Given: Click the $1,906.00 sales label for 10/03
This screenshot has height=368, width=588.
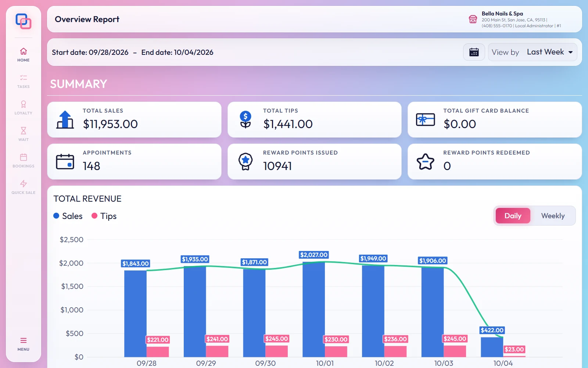Looking at the screenshot, I should point(433,261).
